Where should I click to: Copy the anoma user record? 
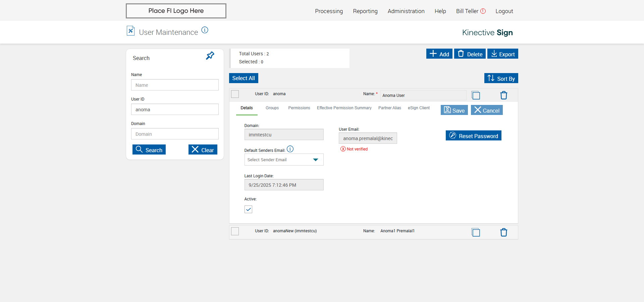pos(476,96)
